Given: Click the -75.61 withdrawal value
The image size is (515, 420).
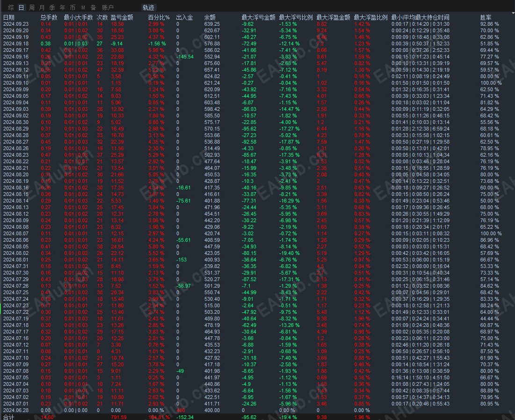Looking at the screenshot, I should point(183,201).
